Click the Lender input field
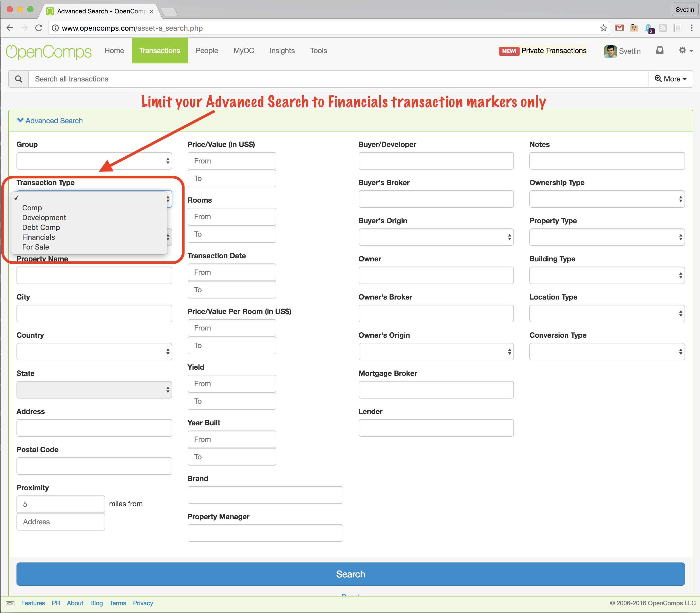 (x=436, y=428)
